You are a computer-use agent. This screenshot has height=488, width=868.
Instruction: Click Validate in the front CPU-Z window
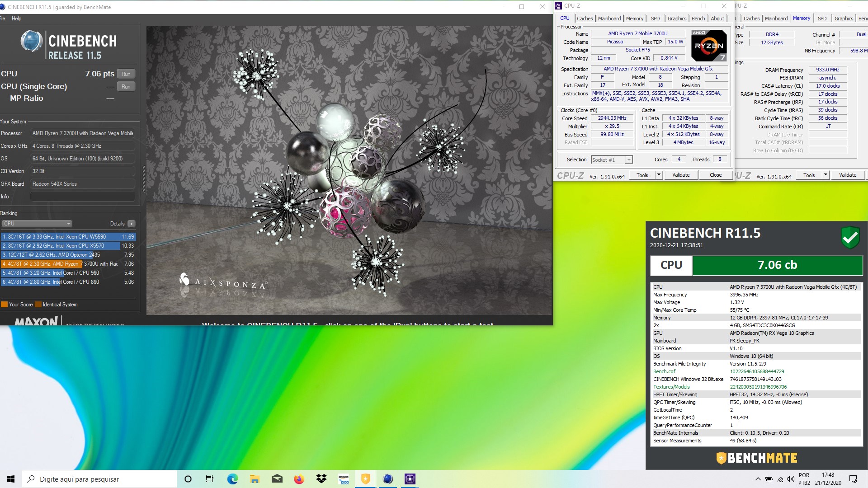click(681, 175)
